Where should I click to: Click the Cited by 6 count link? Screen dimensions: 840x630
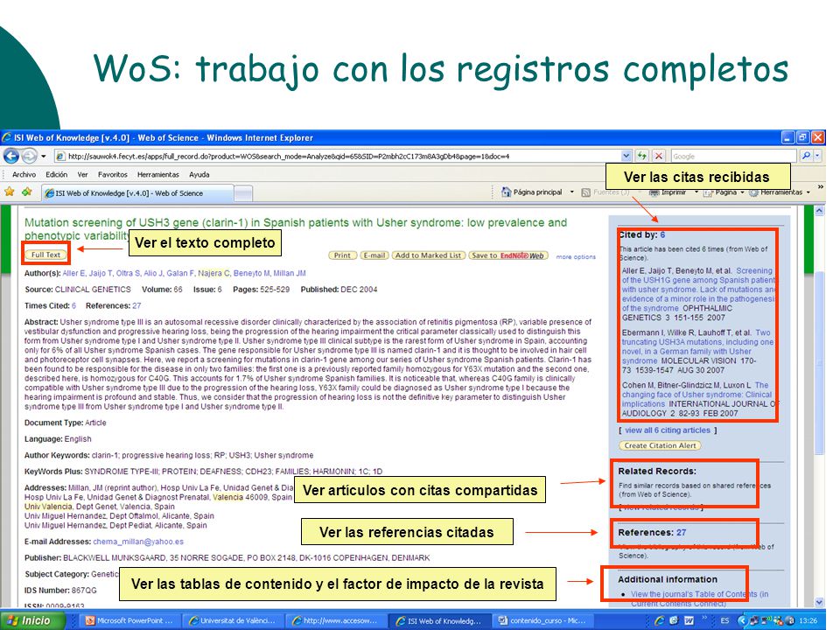point(662,234)
